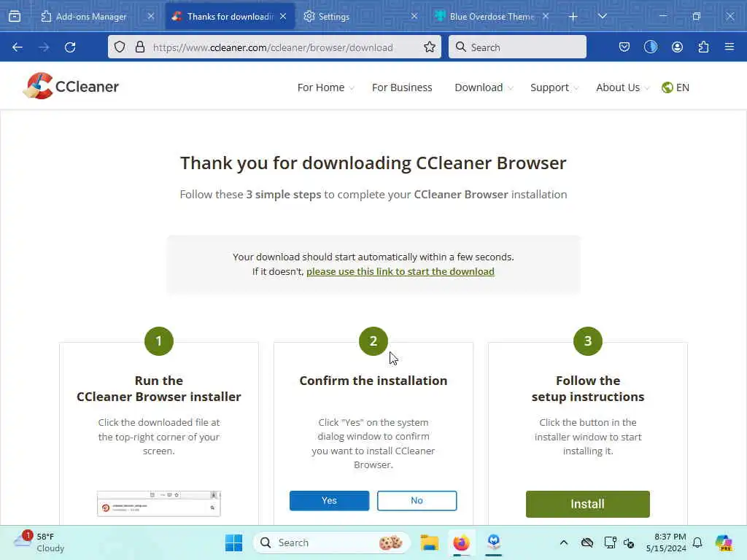Open the notifications bell
The image size is (747, 560).
point(697,542)
